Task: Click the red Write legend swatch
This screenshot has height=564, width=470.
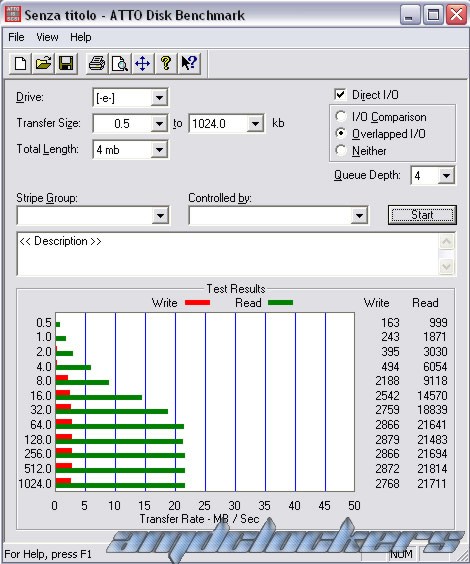Action: coord(197,303)
